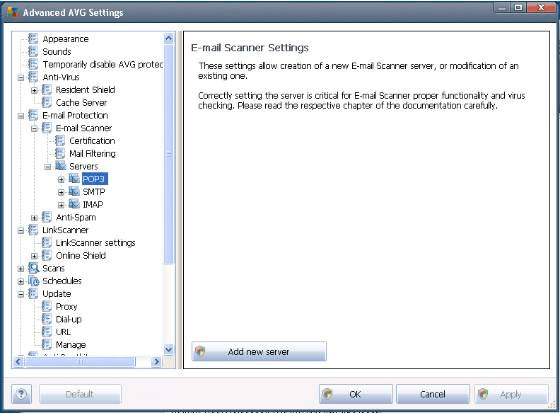Expand the Resident Shield node
Screen dimensions: 560x414
(34, 90)
